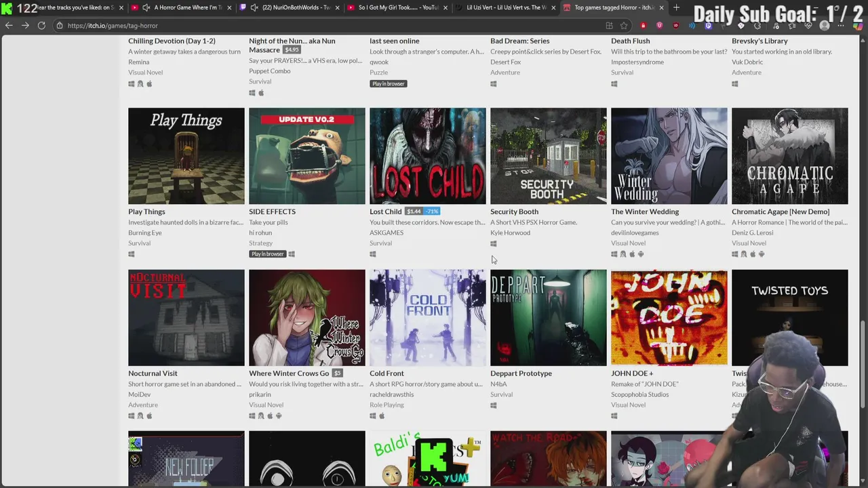
Task: Open the three-dot settings and more menu
Action: pos(841,26)
